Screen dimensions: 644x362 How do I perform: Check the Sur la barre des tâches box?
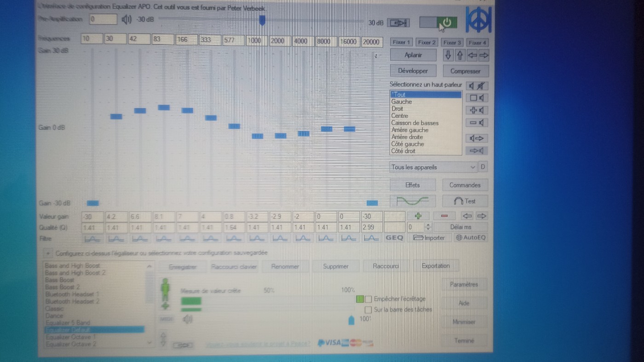coord(368,310)
